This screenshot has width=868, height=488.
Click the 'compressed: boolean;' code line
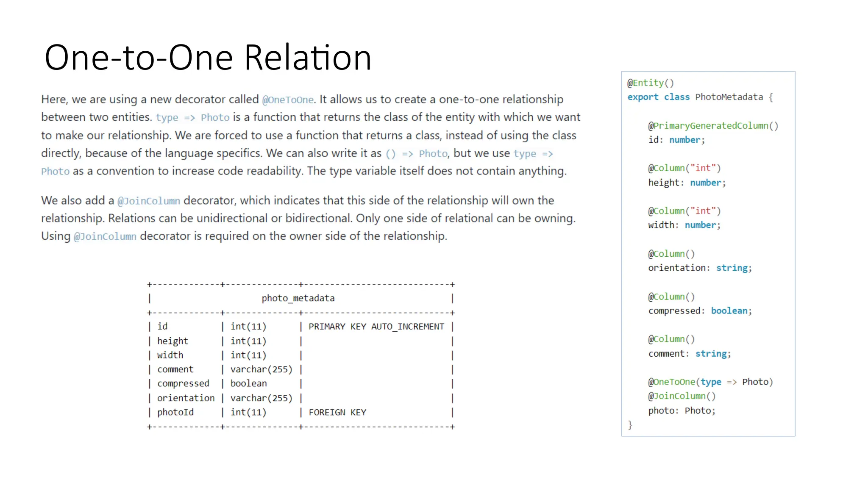click(x=700, y=311)
